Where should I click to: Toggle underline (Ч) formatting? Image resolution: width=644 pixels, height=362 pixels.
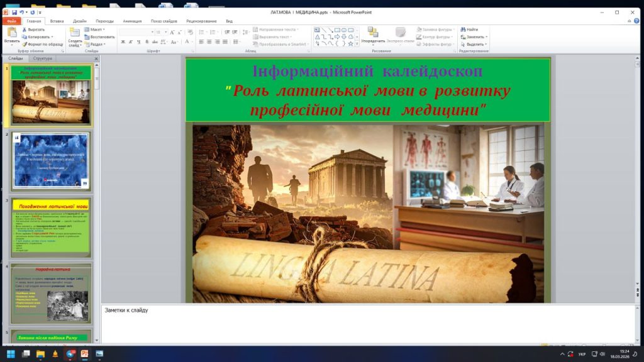click(140, 41)
